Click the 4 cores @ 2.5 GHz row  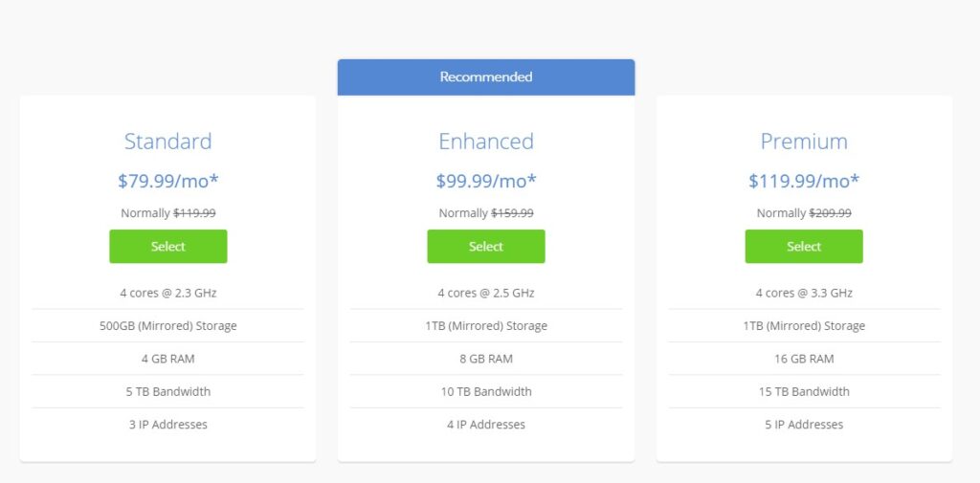pos(486,293)
